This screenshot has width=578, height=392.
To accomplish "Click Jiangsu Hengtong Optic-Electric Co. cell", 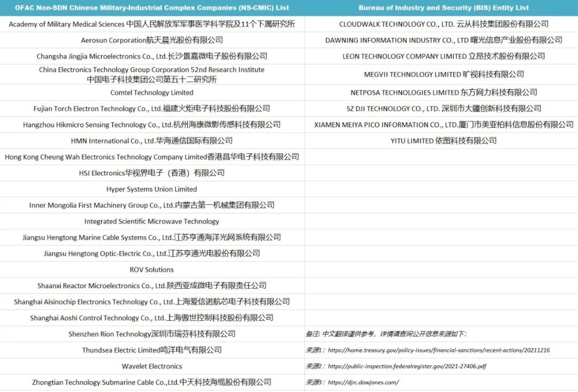I will pos(152,253).
